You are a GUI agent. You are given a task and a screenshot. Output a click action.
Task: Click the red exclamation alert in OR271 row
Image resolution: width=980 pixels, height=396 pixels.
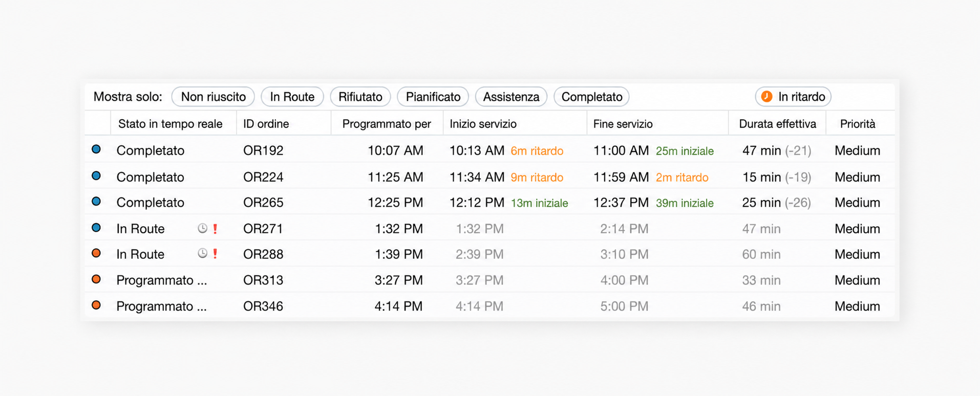coord(215,229)
